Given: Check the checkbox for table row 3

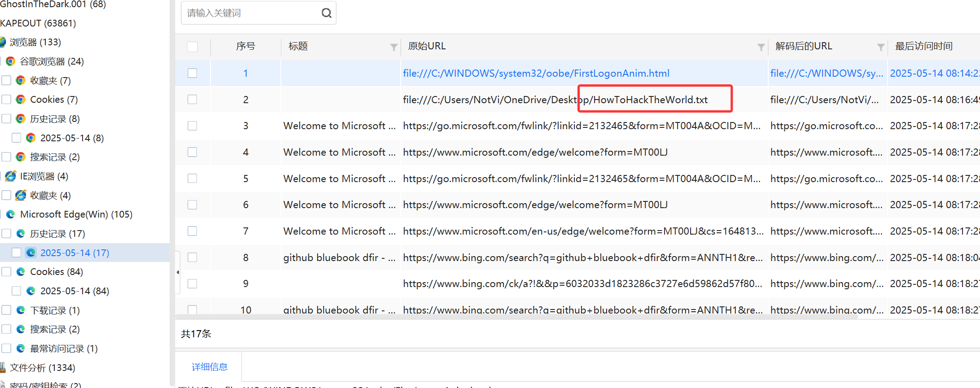Looking at the screenshot, I should click(192, 126).
